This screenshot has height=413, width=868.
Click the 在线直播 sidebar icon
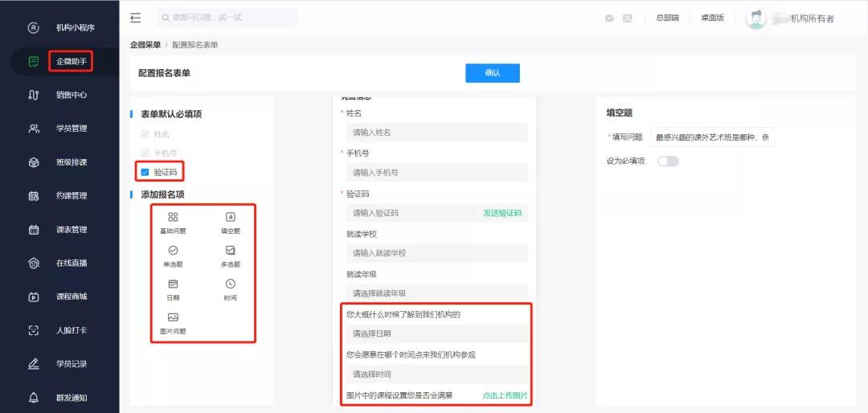click(x=33, y=264)
